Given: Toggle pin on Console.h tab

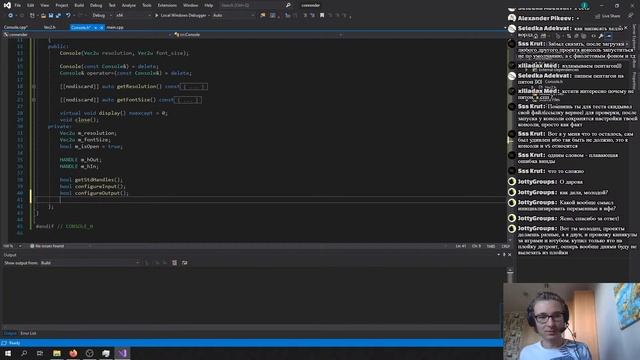Looking at the screenshot, I should (x=96, y=27).
